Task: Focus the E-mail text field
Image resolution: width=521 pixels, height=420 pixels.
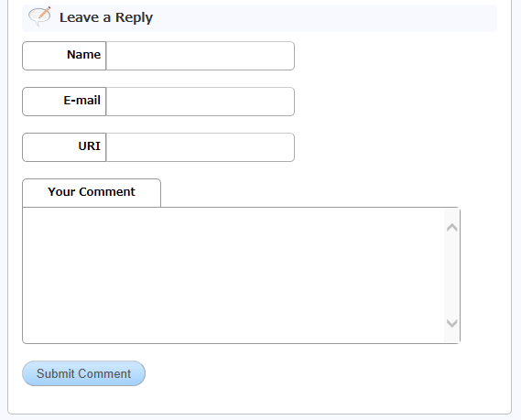Action: pyautogui.click(x=201, y=102)
